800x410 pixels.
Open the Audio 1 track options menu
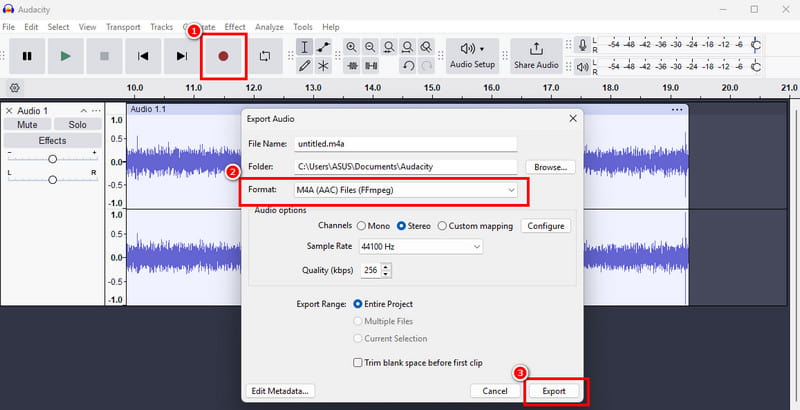click(96, 111)
